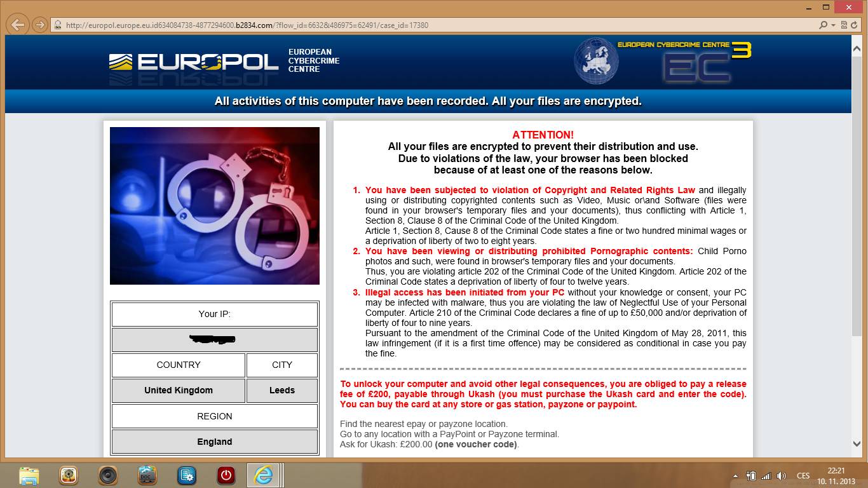Click the Europol logo in the banner
868x488 pixels.
(194, 62)
